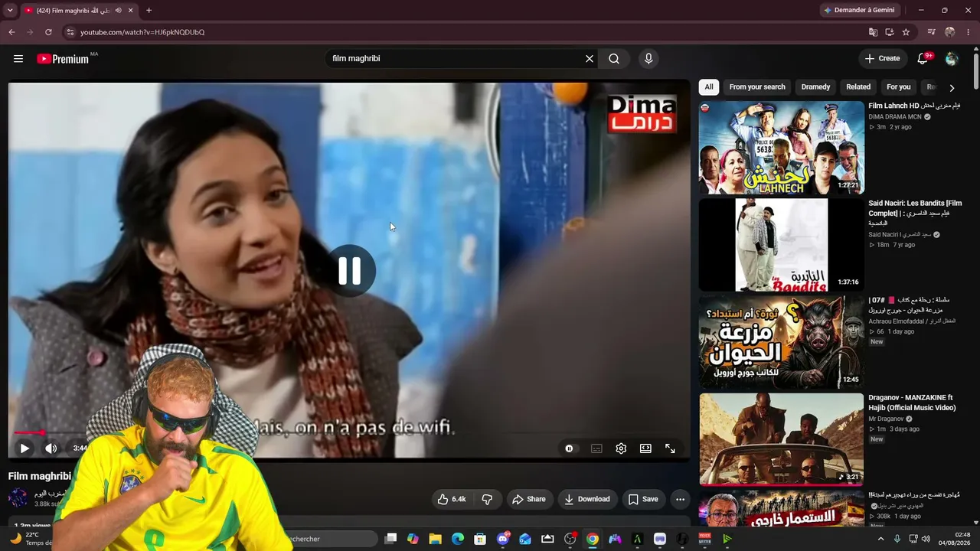Open Draganov - MANZAKINE title link
The height and width of the screenshot is (551, 980).
click(912, 403)
